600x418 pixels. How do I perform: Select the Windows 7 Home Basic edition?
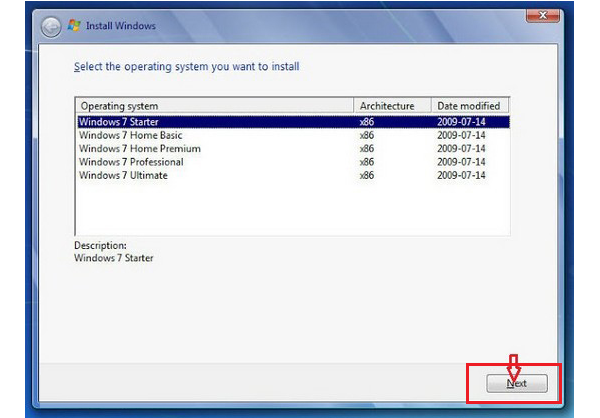click(x=128, y=135)
